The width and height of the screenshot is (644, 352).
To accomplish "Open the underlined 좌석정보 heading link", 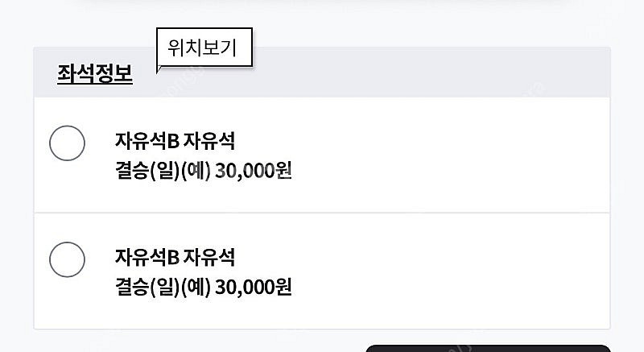I will pyautogui.click(x=95, y=74).
